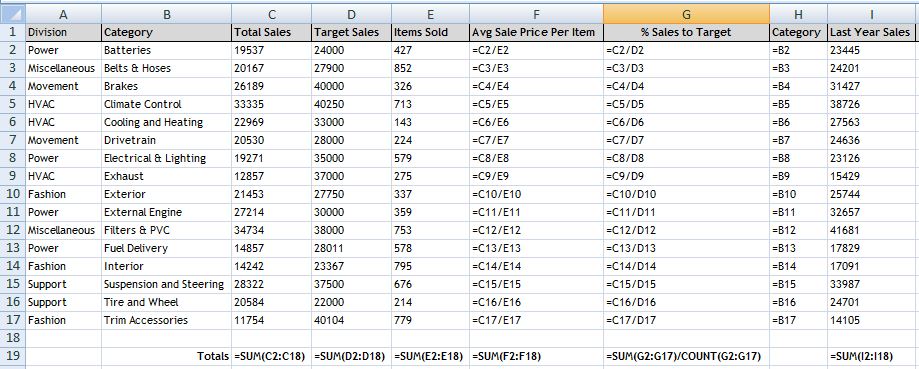Select last year sales value 41681
The image size is (919, 369).
873,230
